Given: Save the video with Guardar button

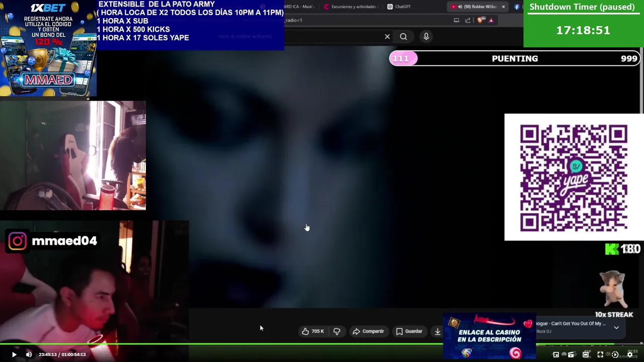Looking at the screenshot, I should pyautogui.click(x=409, y=331).
